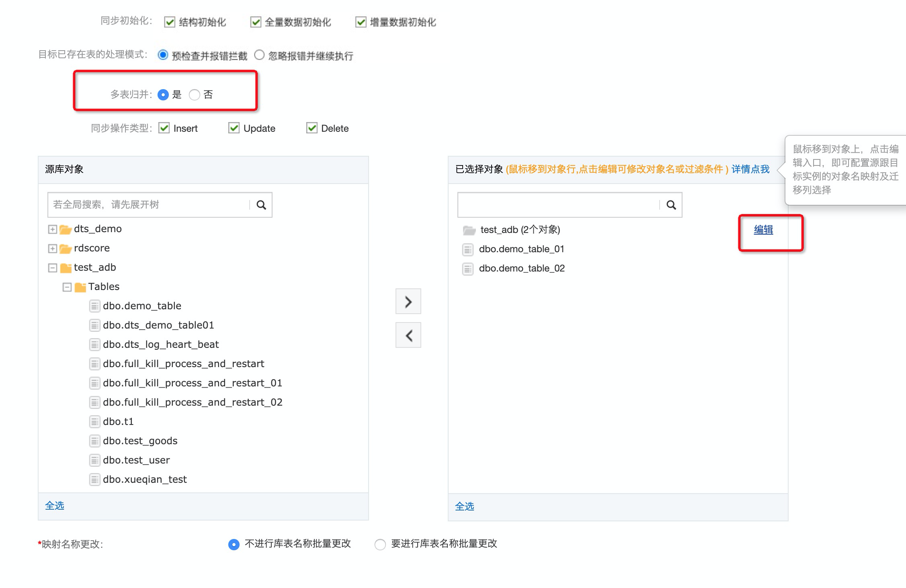Image resolution: width=906 pixels, height=588 pixels.
Task: Select 否 for 多表归并
Action: click(x=195, y=95)
